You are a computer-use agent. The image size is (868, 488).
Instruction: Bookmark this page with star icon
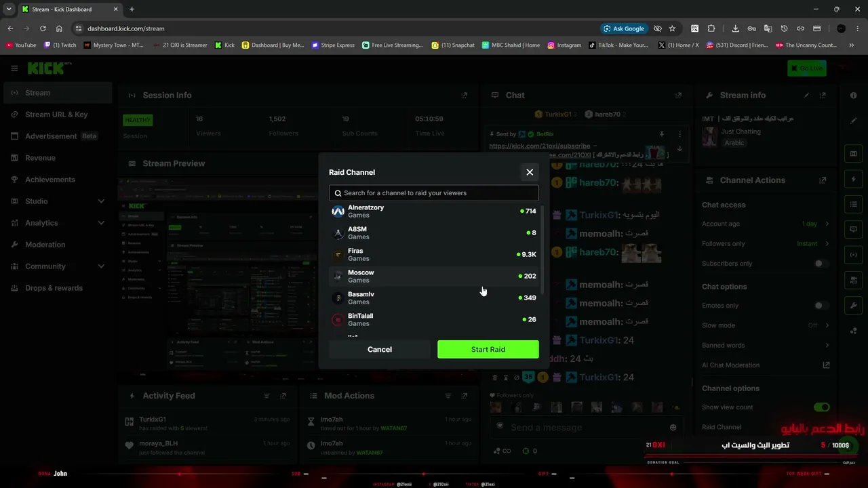pyautogui.click(x=672, y=28)
